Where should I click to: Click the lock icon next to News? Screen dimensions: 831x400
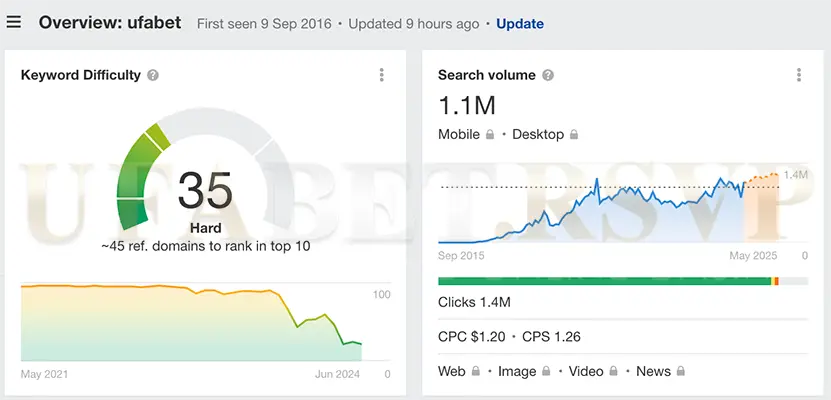(681, 371)
